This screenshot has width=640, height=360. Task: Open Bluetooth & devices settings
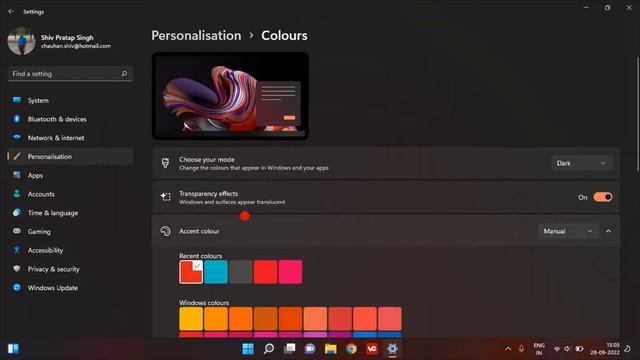tap(70, 119)
